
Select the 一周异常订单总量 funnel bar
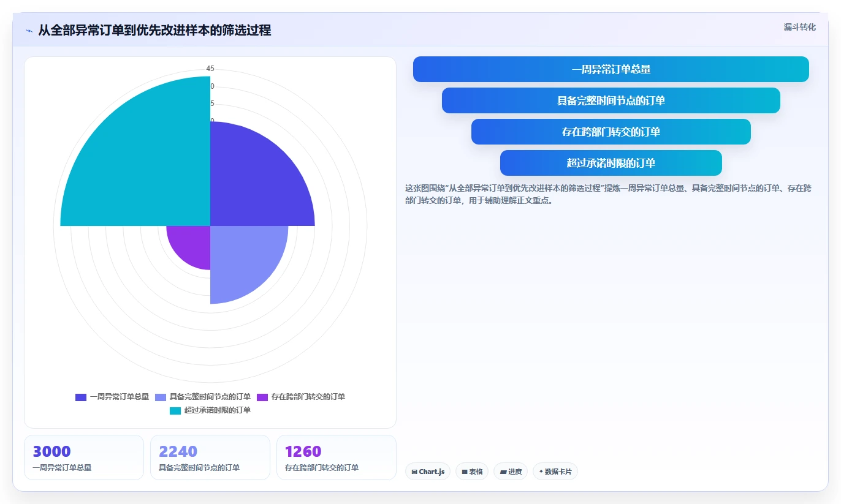611,69
